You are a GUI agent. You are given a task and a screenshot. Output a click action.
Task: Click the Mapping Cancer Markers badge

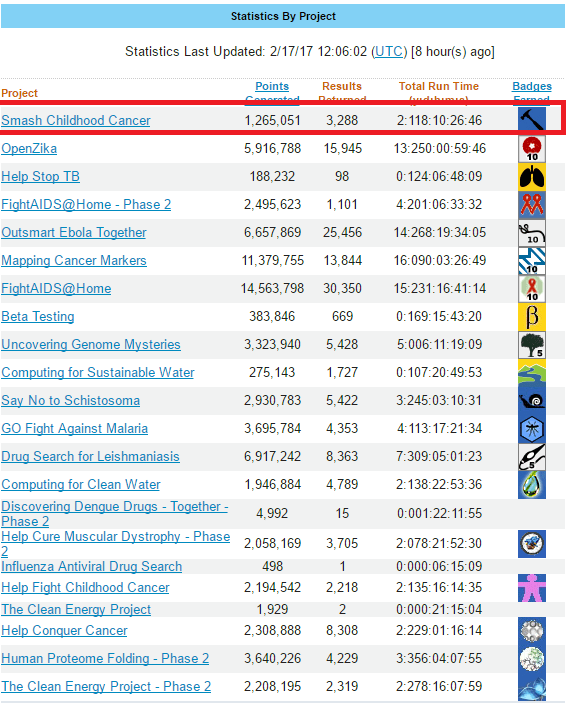532,261
